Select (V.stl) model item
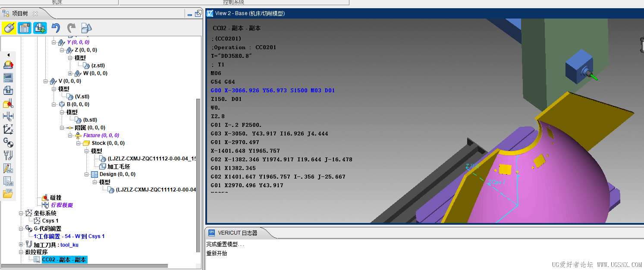The width and height of the screenshot is (644, 270). tap(82, 97)
